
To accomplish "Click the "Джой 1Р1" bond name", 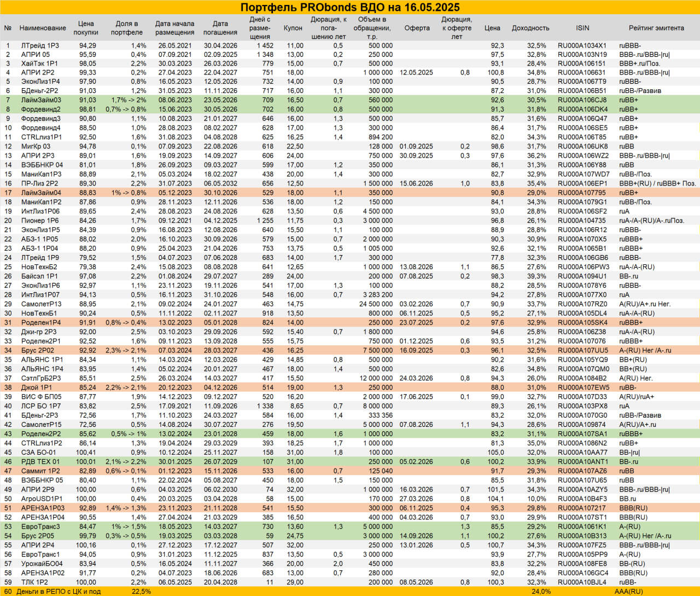I will point(37,387).
